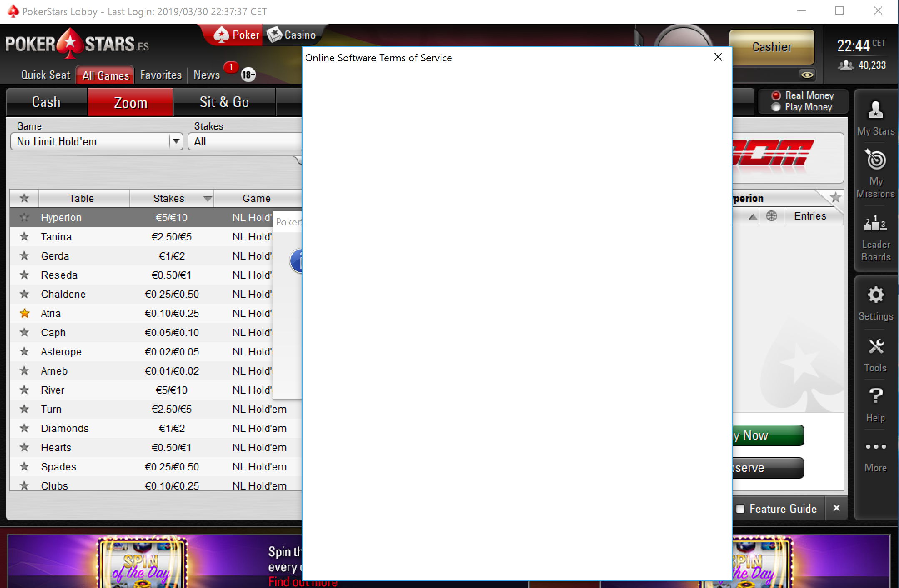Switch to the Sit & Go tab

224,102
